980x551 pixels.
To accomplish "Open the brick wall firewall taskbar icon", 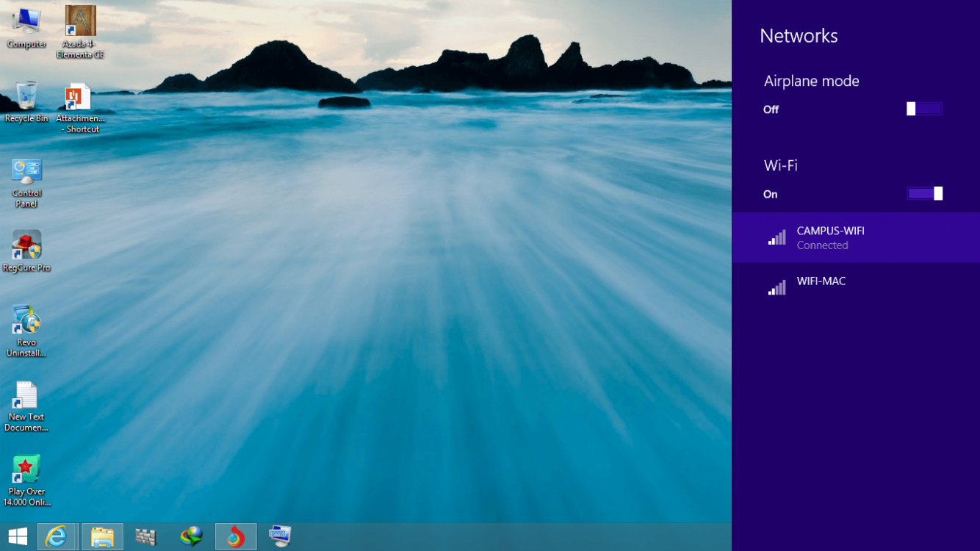I will 146,536.
